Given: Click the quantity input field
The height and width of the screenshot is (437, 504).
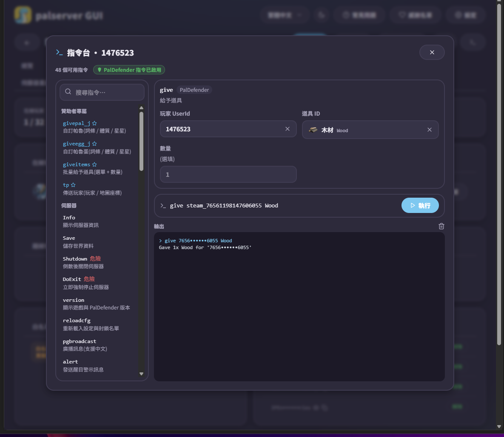Looking at the screenshot, I should pos(228,174).
